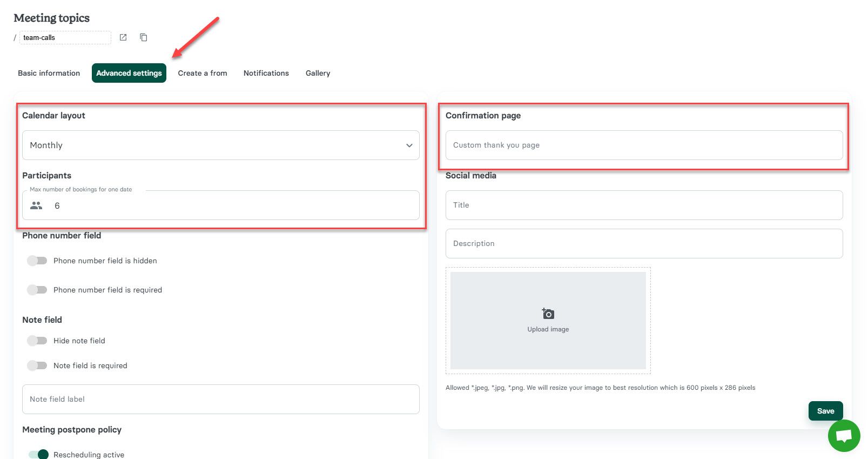The height and width of the screenshot is (459, 868).
Task: Switch to the Basic information tab
Action: click(49, 73)
